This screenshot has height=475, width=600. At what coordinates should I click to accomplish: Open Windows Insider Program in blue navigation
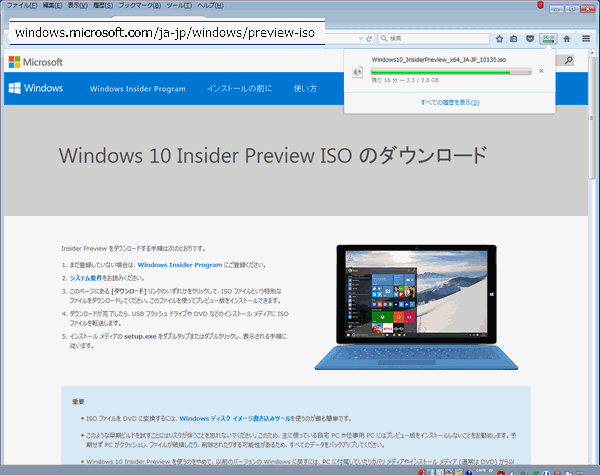[x=138, y=89]
